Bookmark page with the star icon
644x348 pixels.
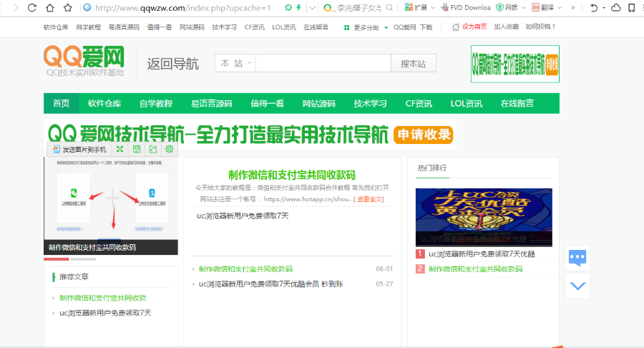click(68, 7)
